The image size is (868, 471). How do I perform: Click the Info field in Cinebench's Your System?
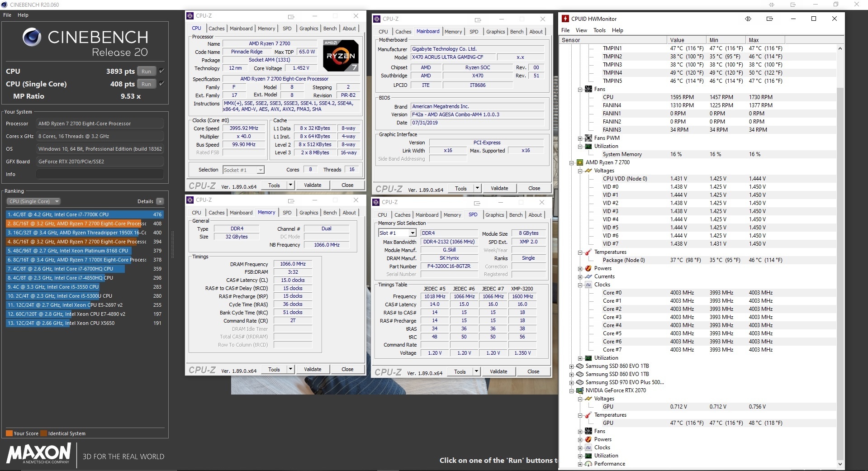point(100,174)
